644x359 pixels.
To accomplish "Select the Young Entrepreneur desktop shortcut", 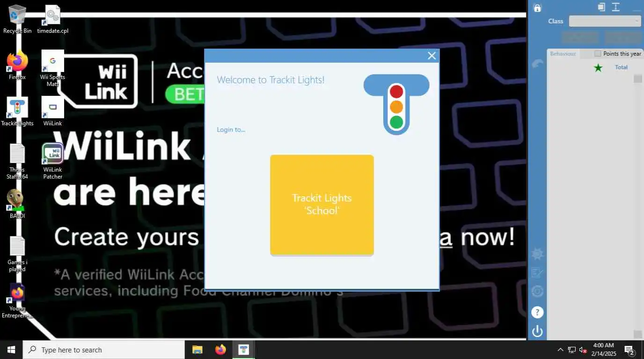I will [x=17, y=301].
